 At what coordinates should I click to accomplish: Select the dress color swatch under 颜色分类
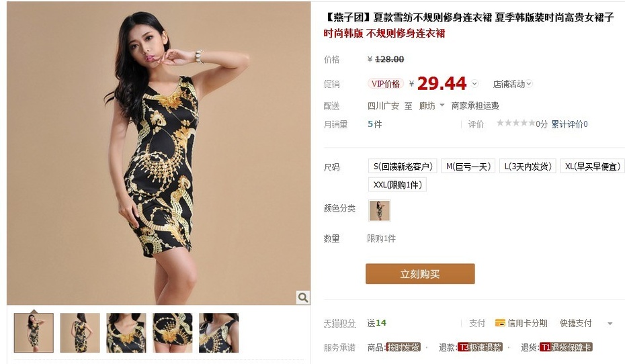[380, 210]
